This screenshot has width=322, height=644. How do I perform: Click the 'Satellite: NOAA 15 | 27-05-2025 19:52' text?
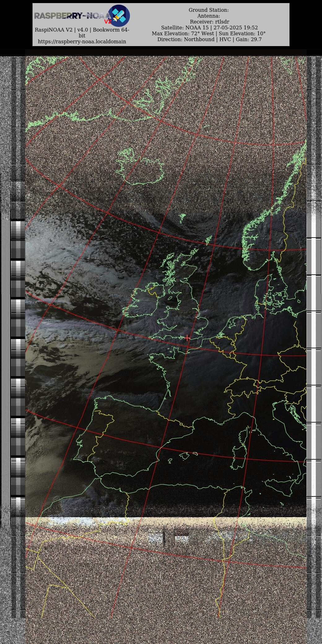209,28
